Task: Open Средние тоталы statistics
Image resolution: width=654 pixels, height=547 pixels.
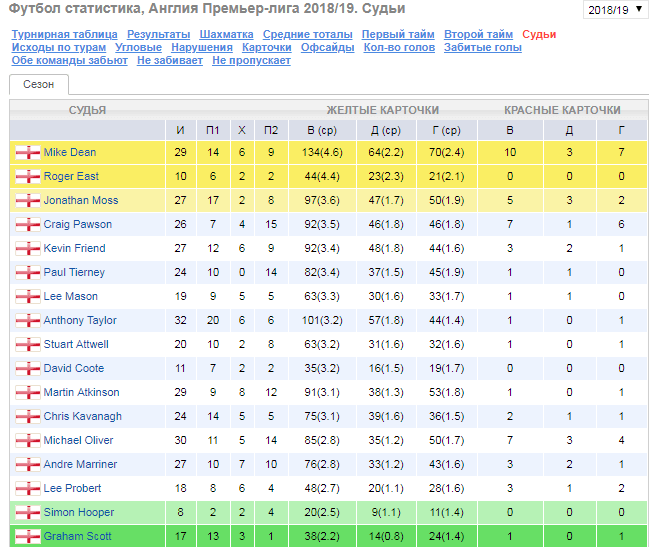Action: pyautogui.click(x=307, y=34)
